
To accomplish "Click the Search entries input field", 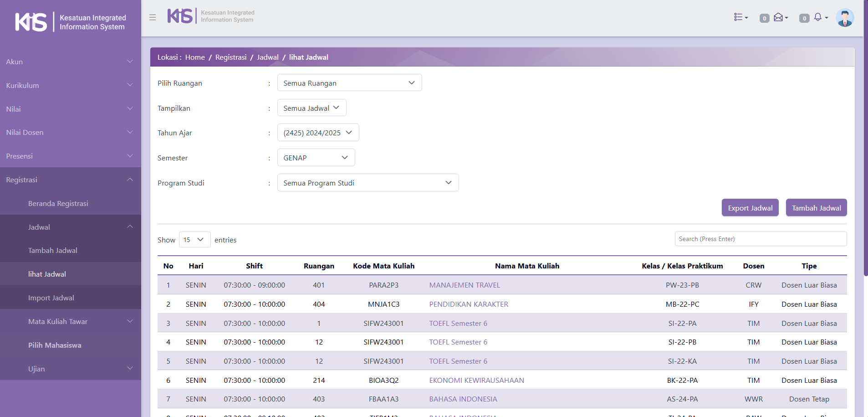I will [761, 239].
